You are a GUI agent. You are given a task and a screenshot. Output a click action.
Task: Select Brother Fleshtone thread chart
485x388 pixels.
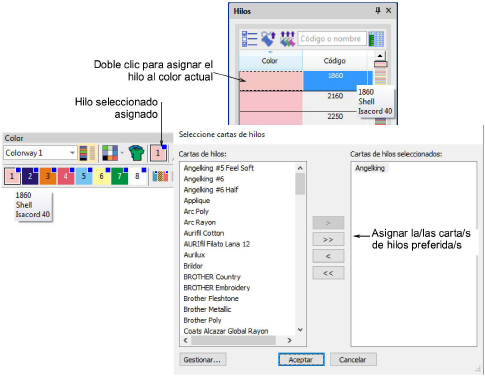pos(211,298)
